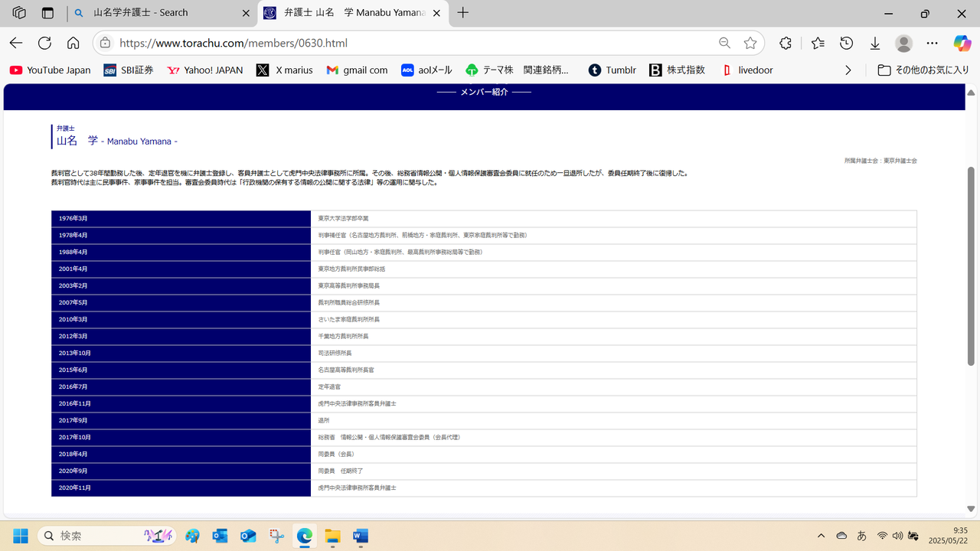The width and height of the screenshot is (980, 551).
Task: Expand more bookmarks chevron
Action: (848, 70)
